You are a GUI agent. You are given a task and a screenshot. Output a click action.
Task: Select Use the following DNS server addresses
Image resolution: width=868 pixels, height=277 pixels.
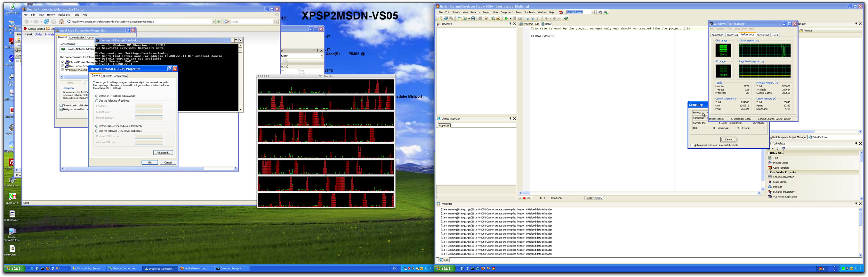[97, 131]
